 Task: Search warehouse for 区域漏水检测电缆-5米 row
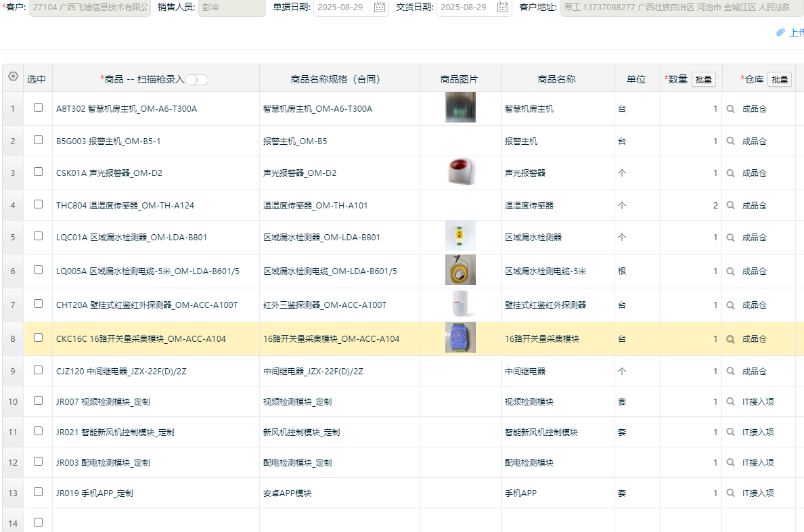pyautogui.click(x=731, y=271)
